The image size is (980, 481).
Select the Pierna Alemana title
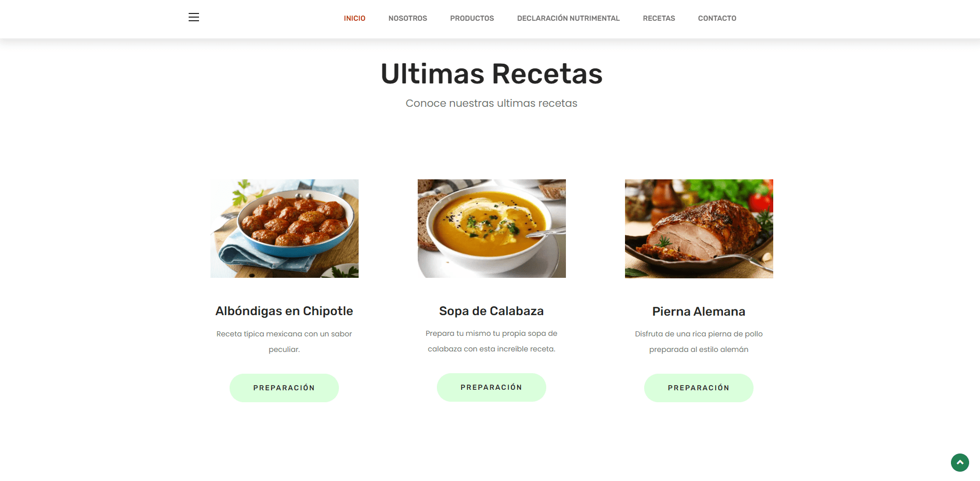tap(699, 312)
